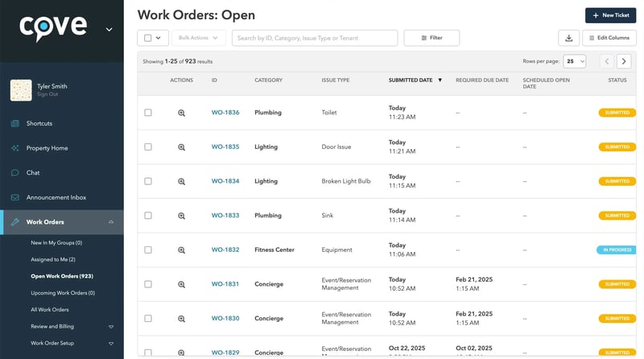Expand the Work Order Setup submenu
This screenshot has height=359, width=644.
coord(111,344)
